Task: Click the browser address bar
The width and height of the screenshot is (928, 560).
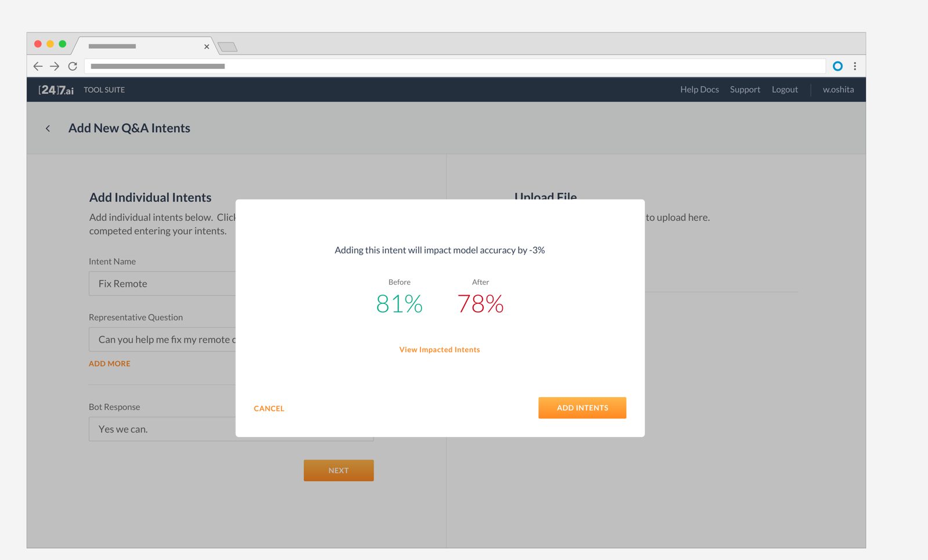Action: (x=455, y=66)
